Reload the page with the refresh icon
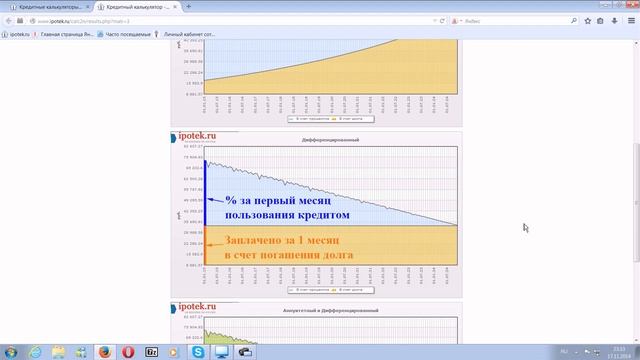This screenshot has width=640, height=360. pyautogui.click(x=442, y=21)
